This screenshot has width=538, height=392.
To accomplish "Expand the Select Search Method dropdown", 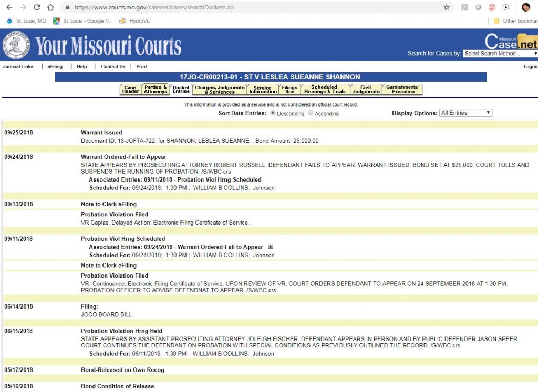I will pos(500,54).
